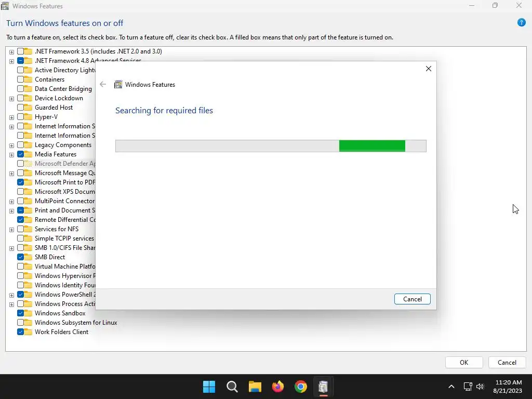Enable the .NET Framework 3.5 checkbox
Image resolution: width=532 pixels, height=399 pixels.
pos(20,51)
